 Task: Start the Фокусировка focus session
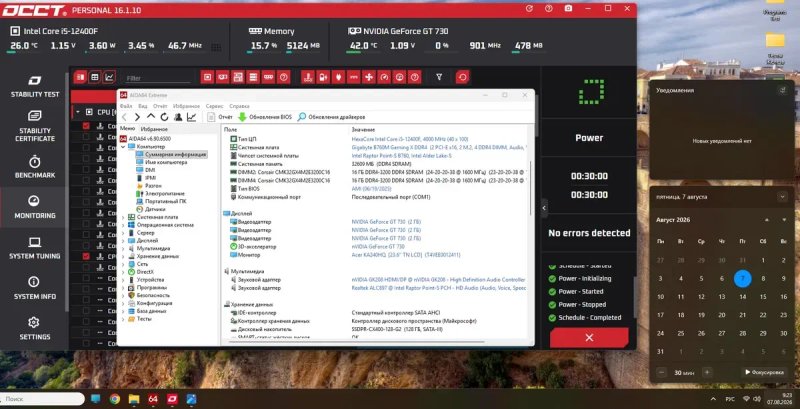tap(764, 372)
